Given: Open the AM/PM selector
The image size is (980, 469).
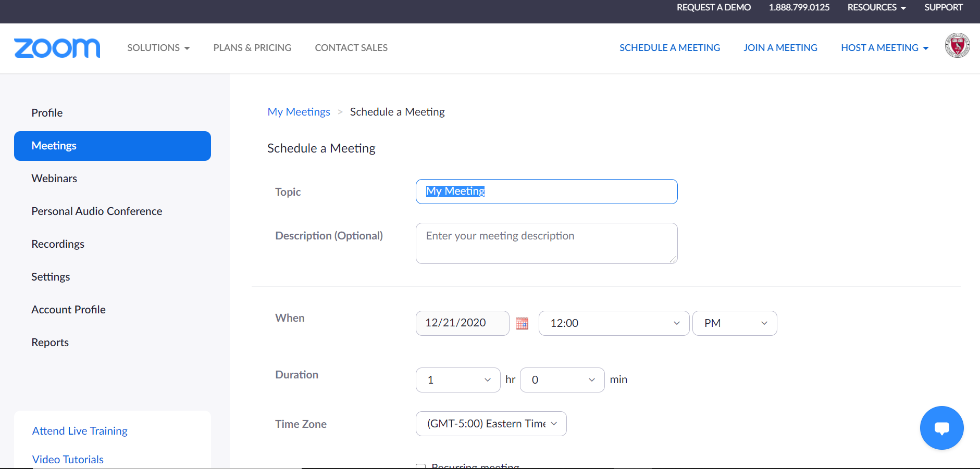Looking at the screenshot, I should 734,323.
